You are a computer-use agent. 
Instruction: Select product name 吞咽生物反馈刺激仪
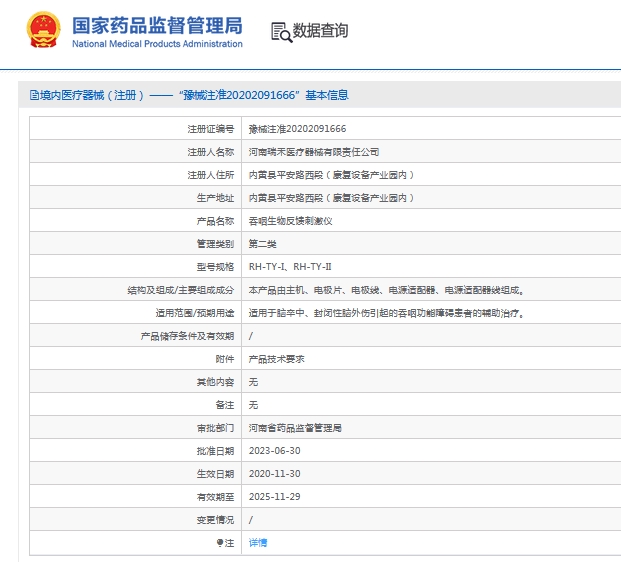tap(290, 221)
